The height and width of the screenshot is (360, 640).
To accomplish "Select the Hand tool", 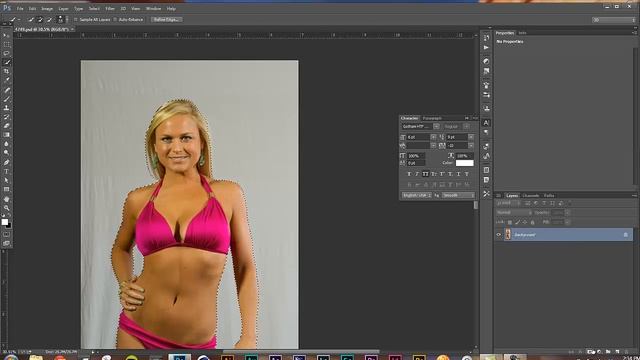I will point(7,199).
